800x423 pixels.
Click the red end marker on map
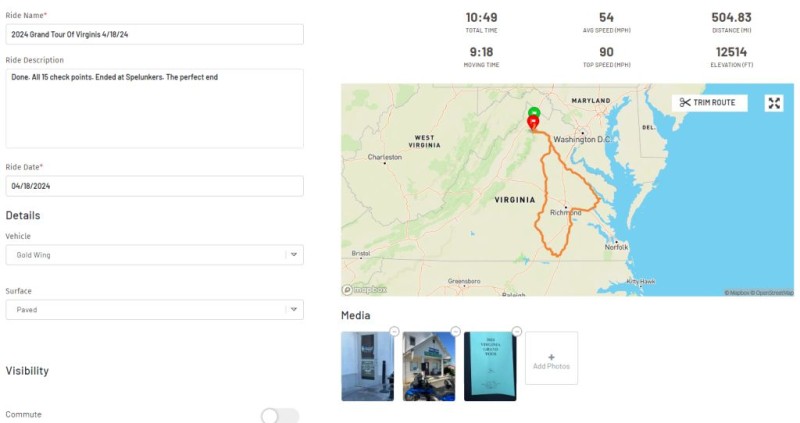pyautogui.click(x=533, y=123)
